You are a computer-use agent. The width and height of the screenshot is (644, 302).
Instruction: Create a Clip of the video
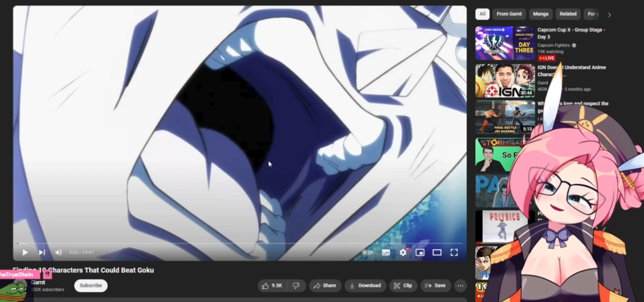[403, 285]
